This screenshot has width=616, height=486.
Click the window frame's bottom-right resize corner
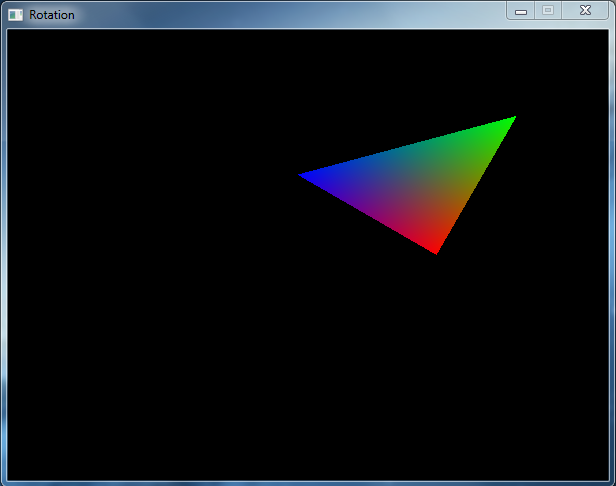(612, 482)
